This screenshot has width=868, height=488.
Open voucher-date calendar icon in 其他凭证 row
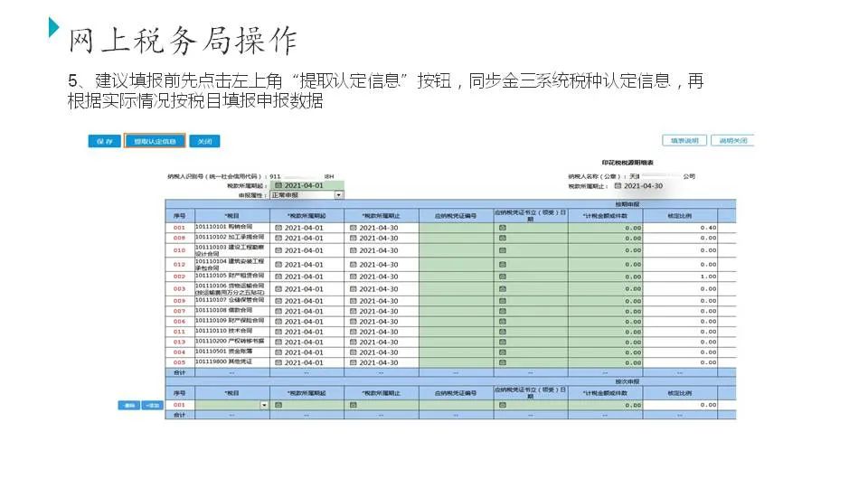point(503,362)
